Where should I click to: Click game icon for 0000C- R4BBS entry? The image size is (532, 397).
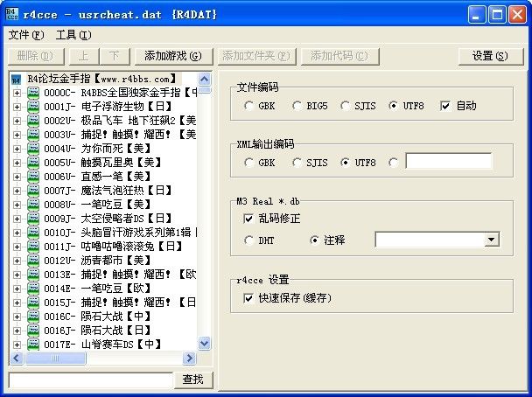click(x=33, y=93)
